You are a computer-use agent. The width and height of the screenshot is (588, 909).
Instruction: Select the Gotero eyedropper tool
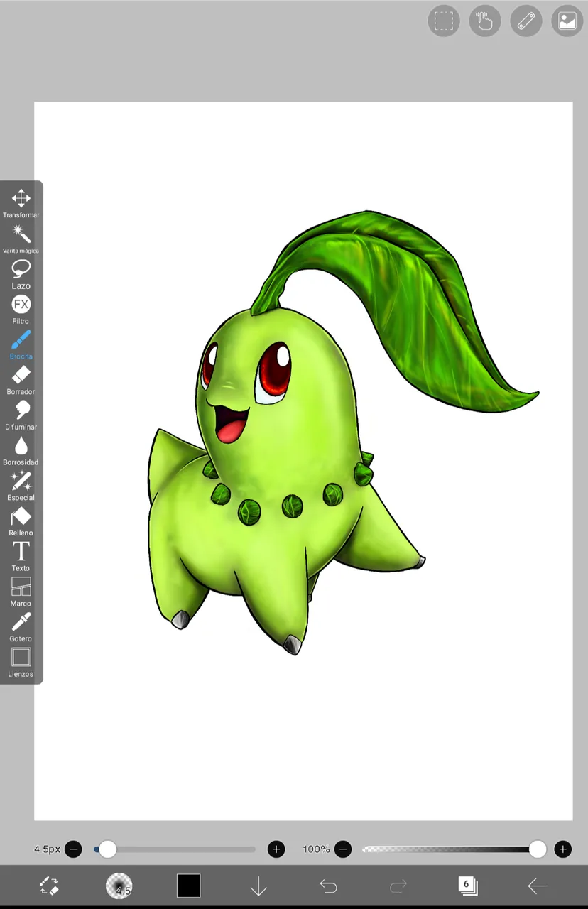pos(21,627)
